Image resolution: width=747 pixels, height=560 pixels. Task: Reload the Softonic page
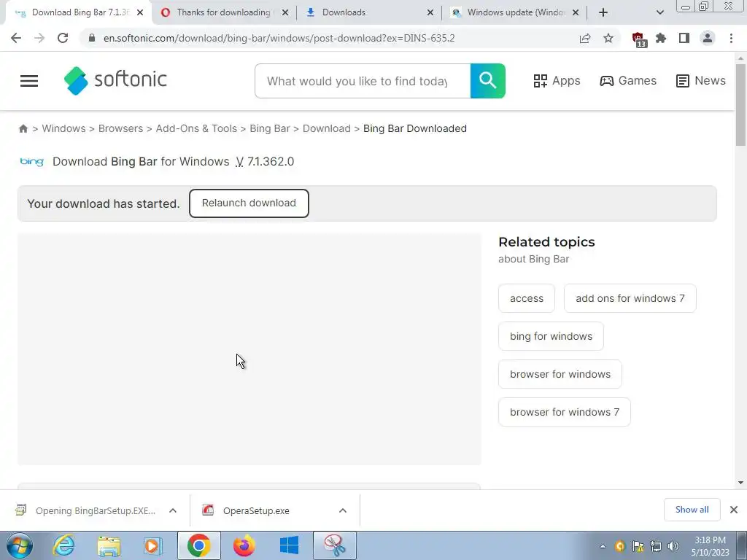63,38
